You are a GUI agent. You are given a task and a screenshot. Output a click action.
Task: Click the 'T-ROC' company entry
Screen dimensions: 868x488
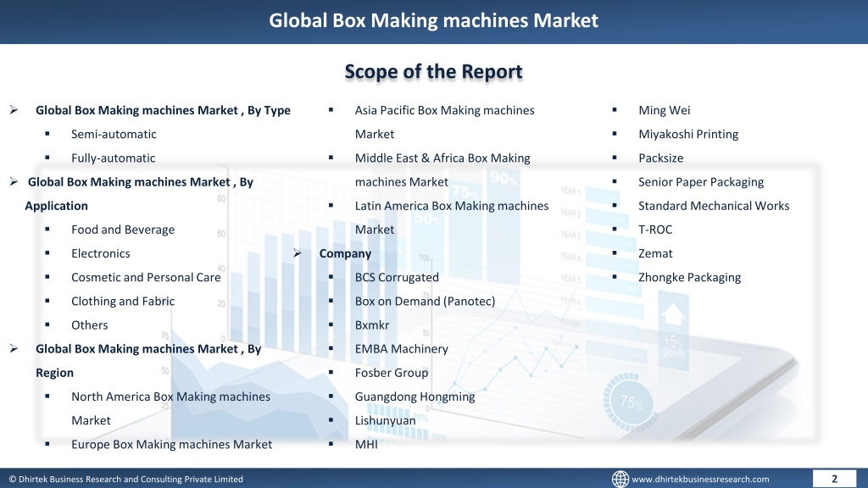point(655,230)
